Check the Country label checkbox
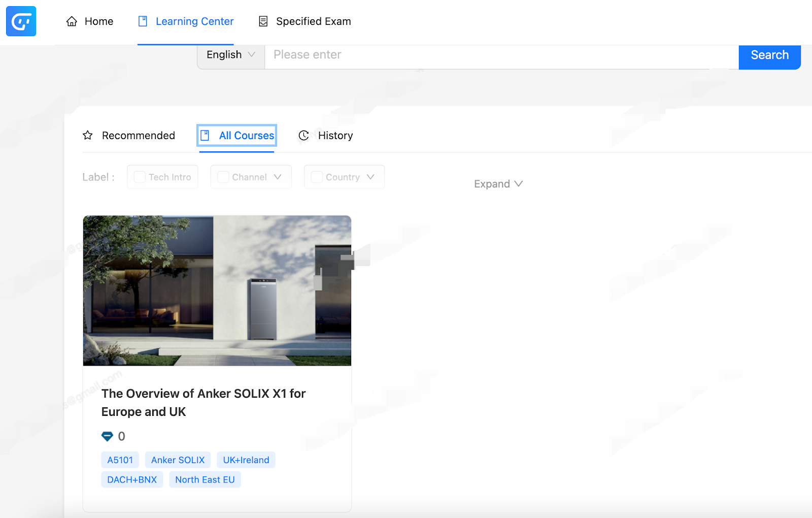The height and width of the screenshot is (518, 812). (x=317, y=177)
